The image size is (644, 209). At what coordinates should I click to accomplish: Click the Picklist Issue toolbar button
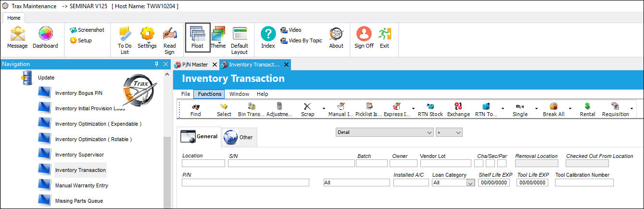pyautogui.click(x=368, y=110)
